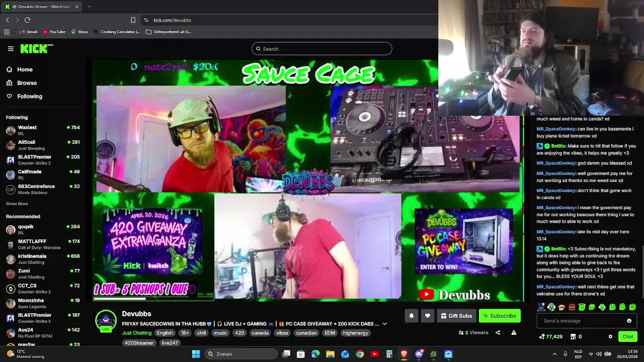Follow Devubbs with the heart button

pos(428,316)
